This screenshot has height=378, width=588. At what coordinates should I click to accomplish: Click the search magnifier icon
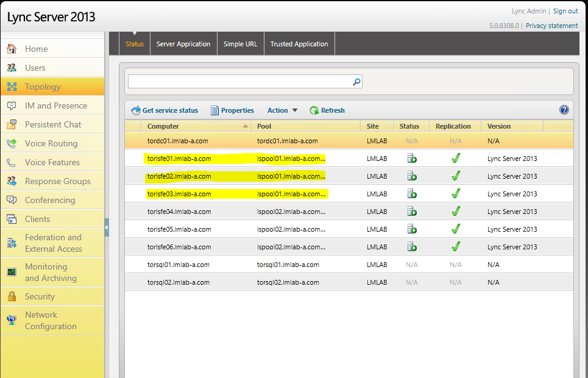coord(356,81)
